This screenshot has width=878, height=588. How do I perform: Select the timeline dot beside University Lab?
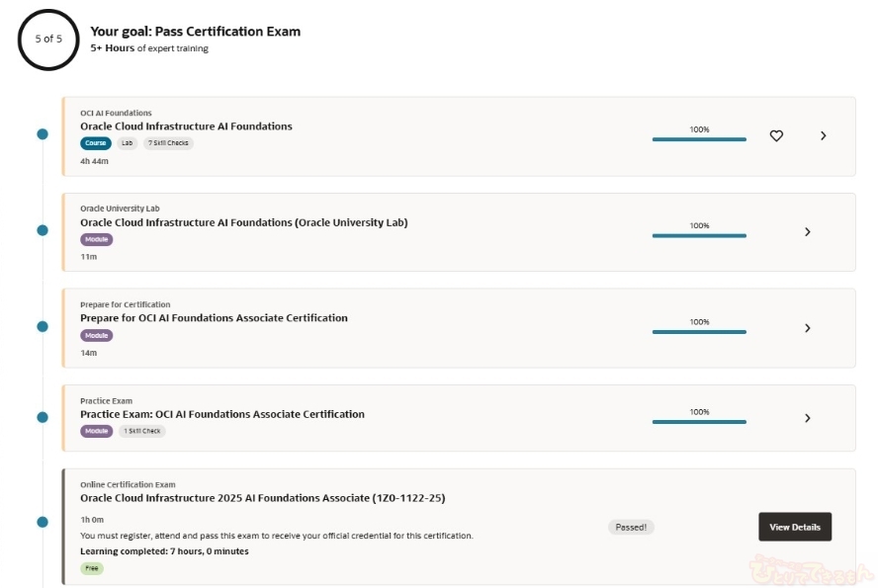[43, 230]
